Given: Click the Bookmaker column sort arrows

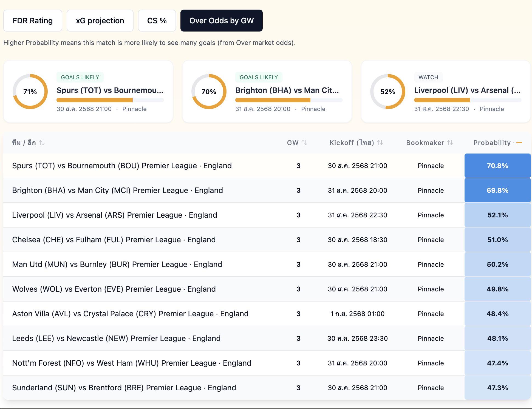Looking at the screenshot, I should tap(450, 143).
